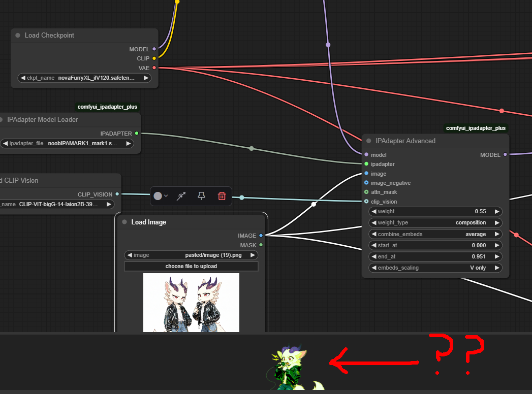532x394 pixels.
Task: Click previous arrow on ipadapter_file selector
Action: click(x=5, y=143)
